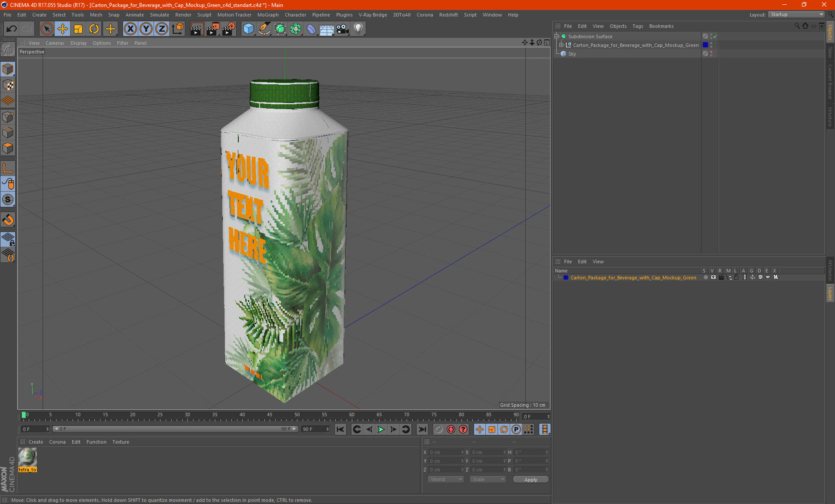Image resolution: width=835 pixels, height=504 pixels.
Task: Click the Apply button
Action: [530, 479]
